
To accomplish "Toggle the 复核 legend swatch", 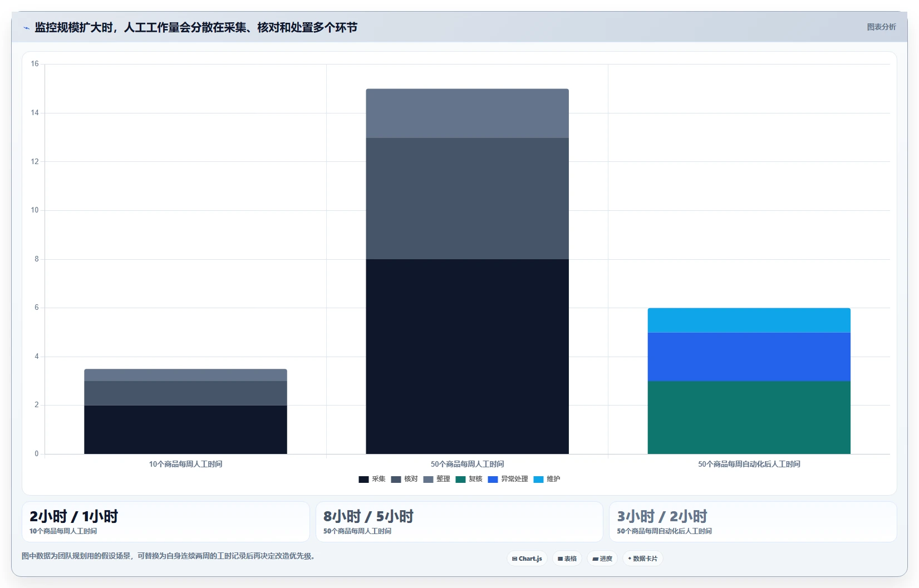I will [x=460, y=479].
